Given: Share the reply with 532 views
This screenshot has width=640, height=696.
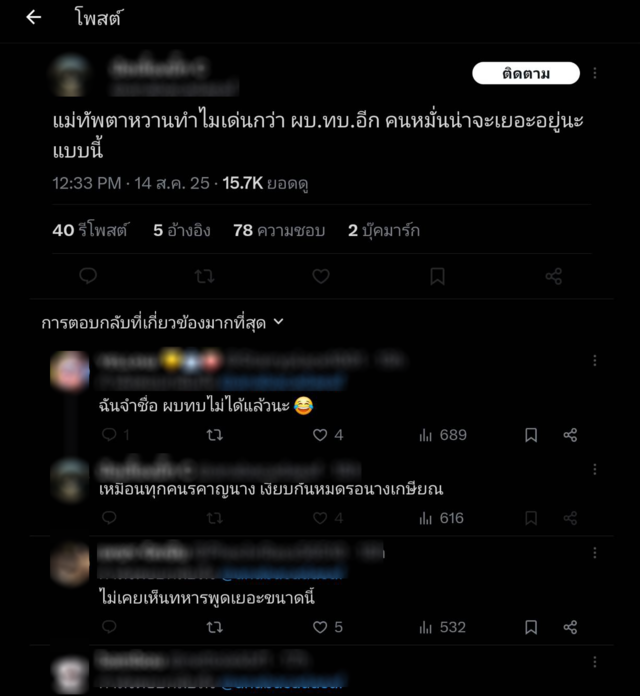Looking at the screenshot, I should coord(570,627).
